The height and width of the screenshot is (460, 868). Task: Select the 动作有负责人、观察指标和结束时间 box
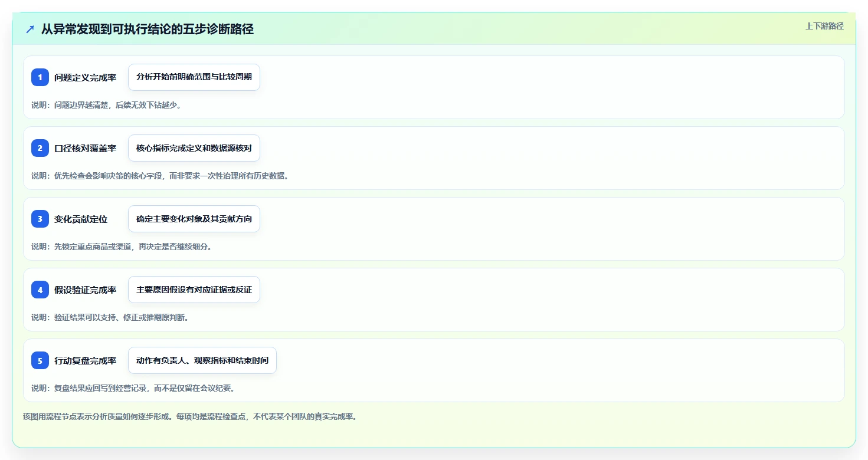click(x=202, y=360)
